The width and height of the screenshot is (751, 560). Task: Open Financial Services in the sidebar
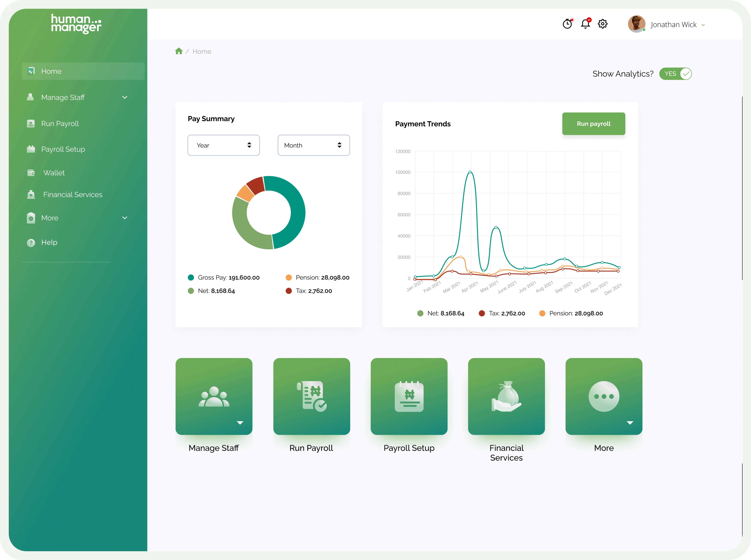[73, 195]
